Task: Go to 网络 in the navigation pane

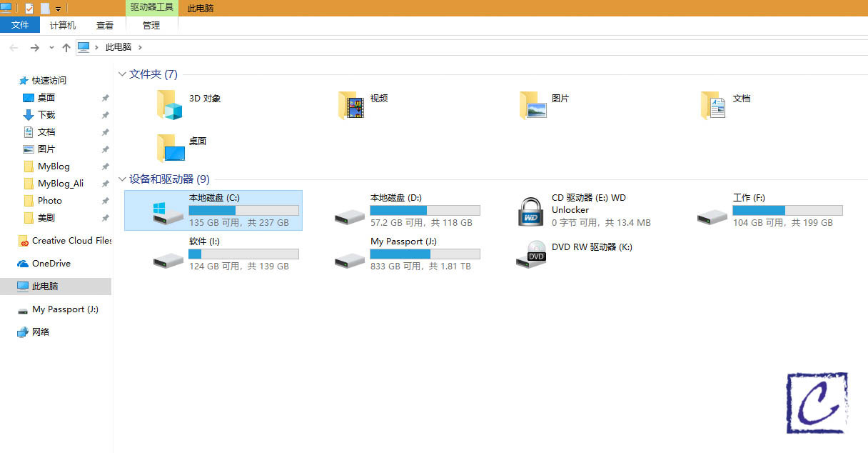Action: click(x=40, y=332)
